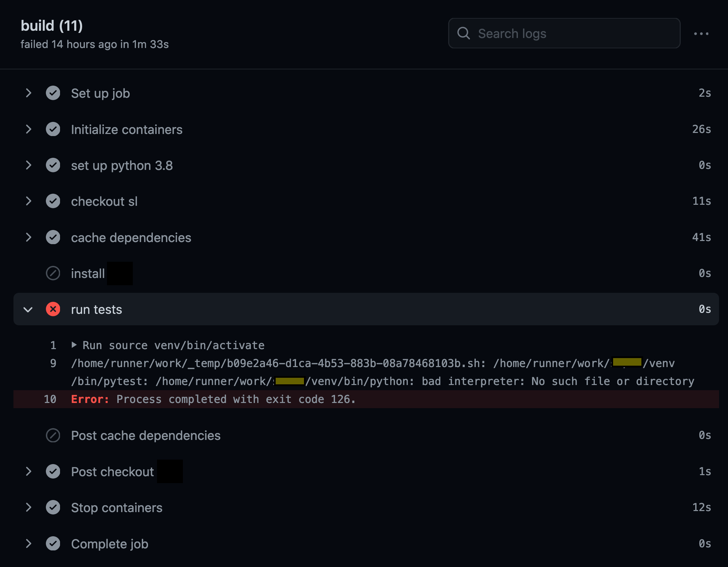Expand the Post checkout step
Screen dimensions: 728x567
coord(28,471)
